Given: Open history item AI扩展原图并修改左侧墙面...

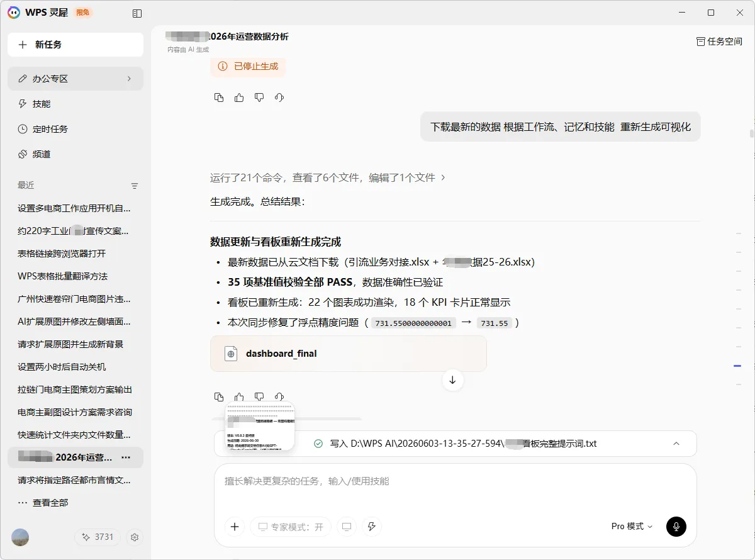Looking at the screenshot, I should point(75,322).
